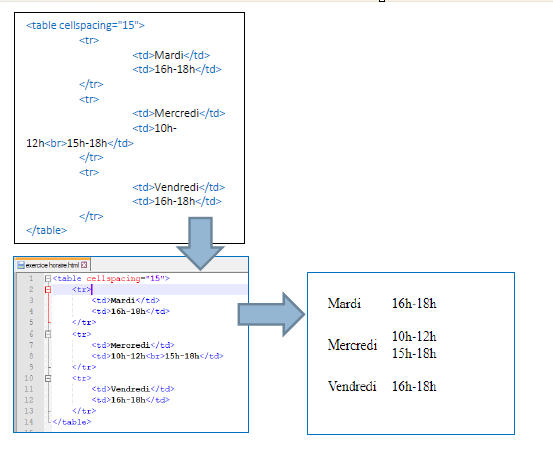Click line number 8 in the editor margin
Screen dimensions: 553x449
31,356
